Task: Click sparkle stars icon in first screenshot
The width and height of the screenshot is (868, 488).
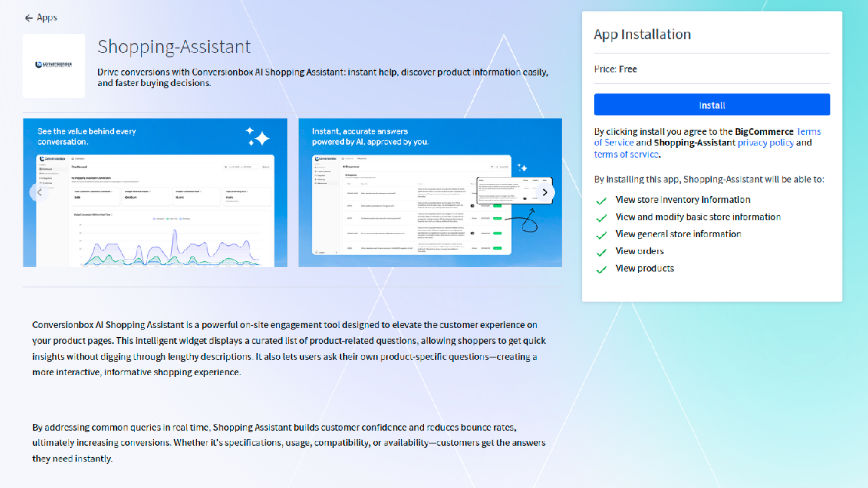Action: click(x=257, y=137)
